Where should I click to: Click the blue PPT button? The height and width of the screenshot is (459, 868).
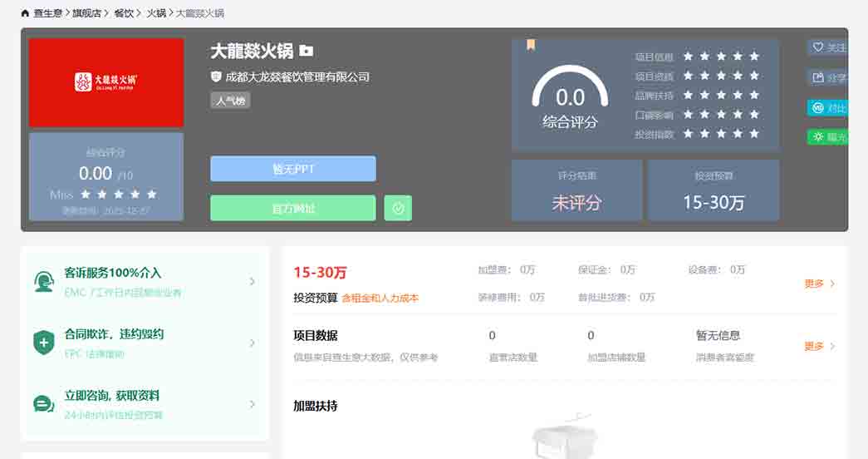tap(293, 169)
